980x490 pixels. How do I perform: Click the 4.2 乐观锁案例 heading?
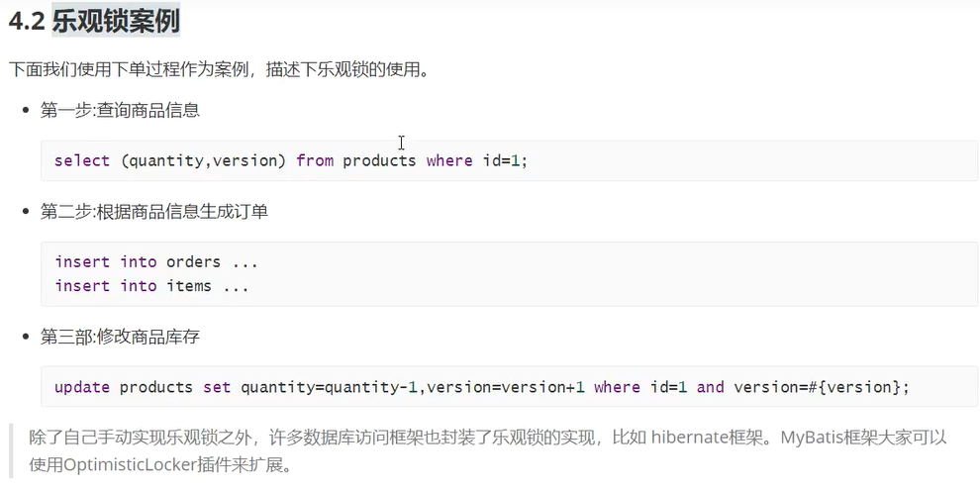coord(94,22)
